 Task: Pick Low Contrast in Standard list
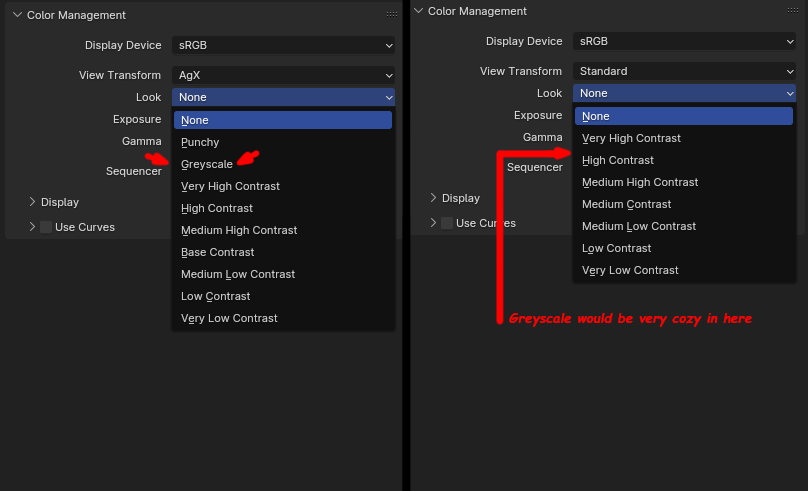(x=684, y=248)
